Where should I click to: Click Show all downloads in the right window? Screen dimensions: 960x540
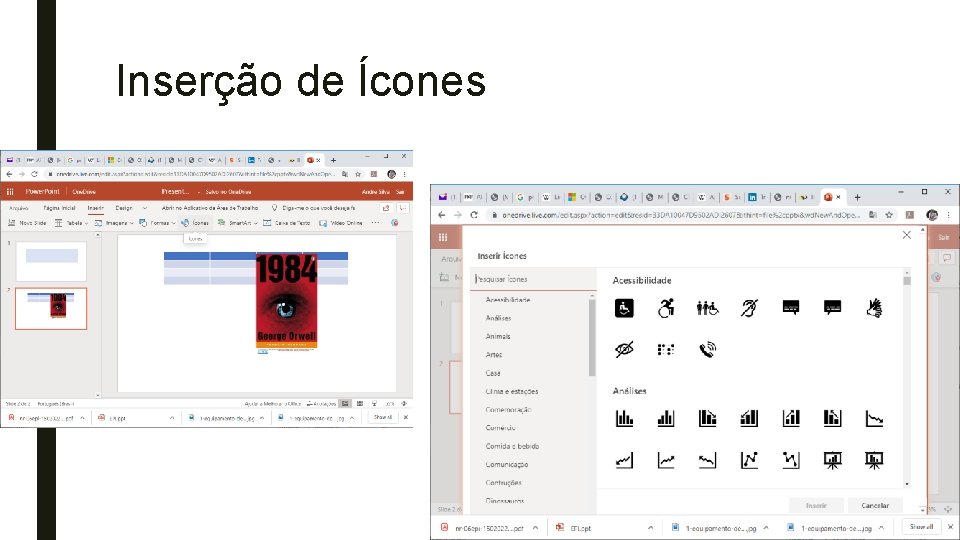point(921,527)
